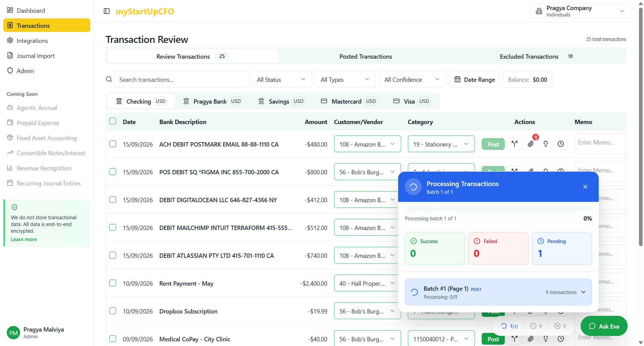
Task: Select the Dropbox Subscription row checkbox
Action: (113, 311)
